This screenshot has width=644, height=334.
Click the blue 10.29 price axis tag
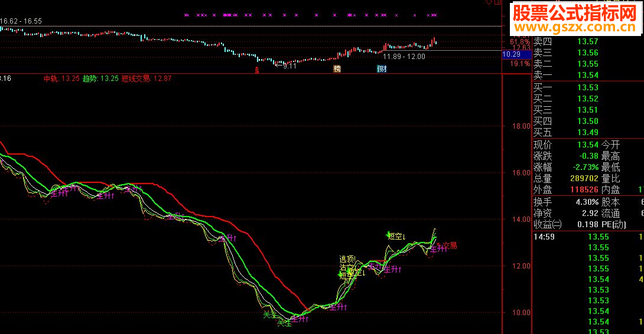[517, 54]
